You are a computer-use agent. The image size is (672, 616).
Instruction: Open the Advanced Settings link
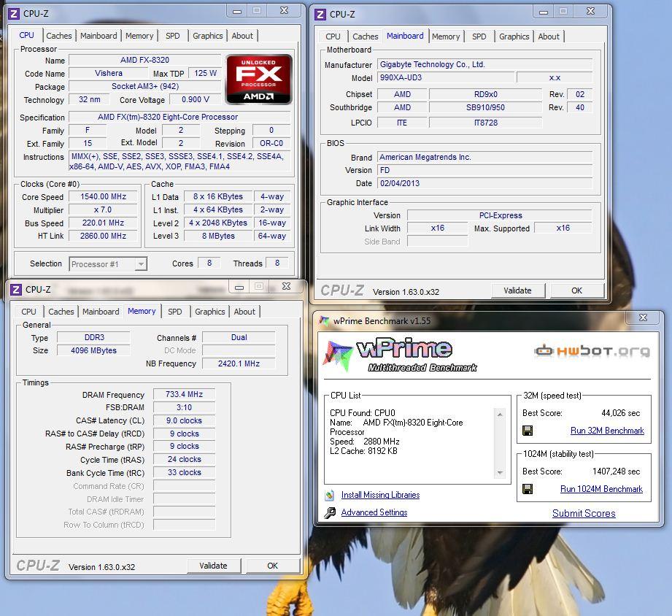(374, 512)
